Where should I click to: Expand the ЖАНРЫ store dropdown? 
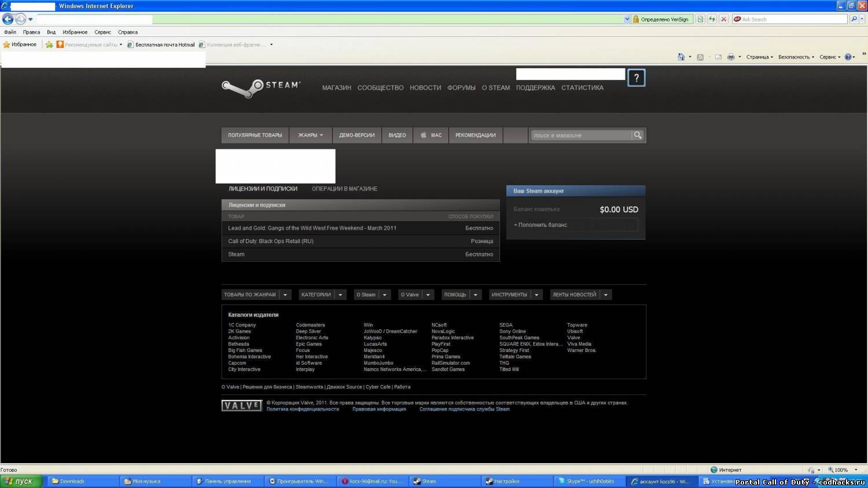310,135
